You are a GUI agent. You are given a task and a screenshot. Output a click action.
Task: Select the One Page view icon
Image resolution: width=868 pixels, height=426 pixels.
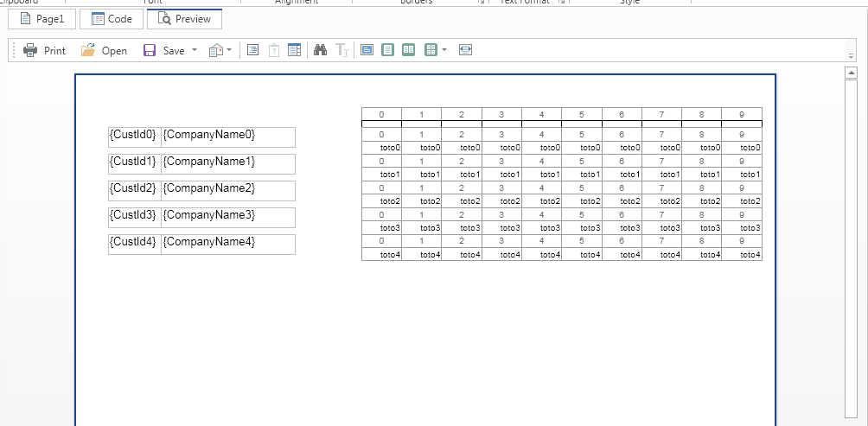tap(387, 50)
